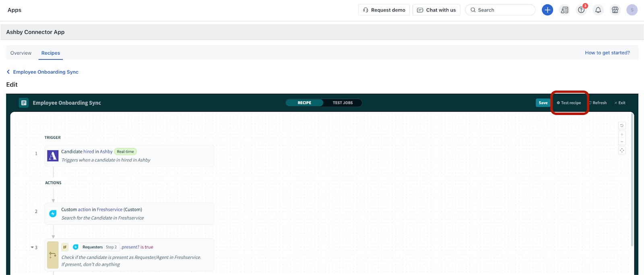The width and height of the screenshot is (644, 275).
Task: Open the Recipes tab
Action: point(51,53)
